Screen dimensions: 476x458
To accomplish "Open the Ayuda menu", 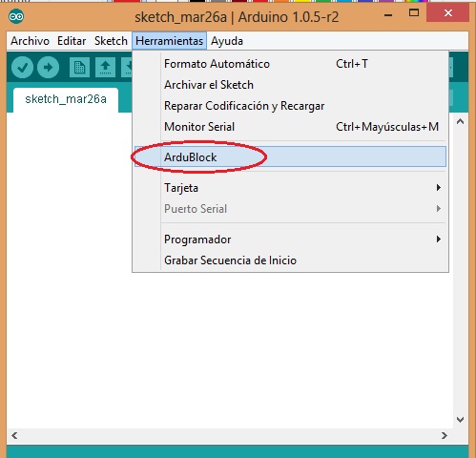I will click(x=227, y=41).
